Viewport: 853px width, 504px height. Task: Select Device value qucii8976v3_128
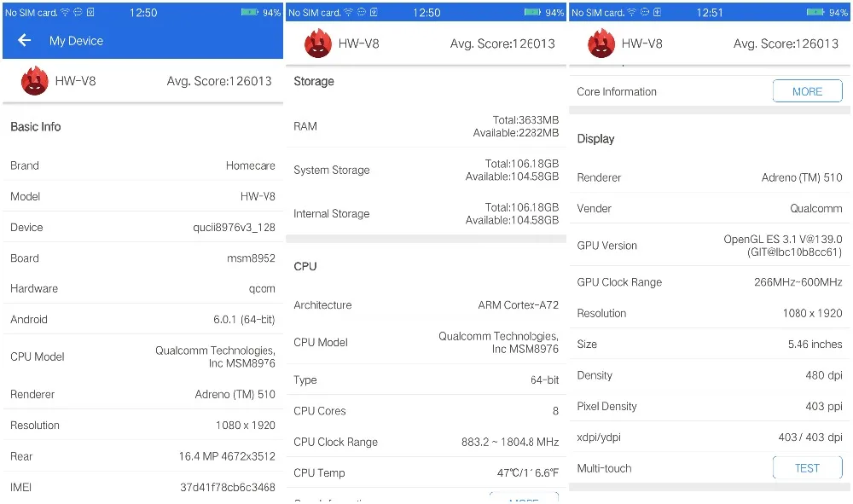(x=234, y=227)
